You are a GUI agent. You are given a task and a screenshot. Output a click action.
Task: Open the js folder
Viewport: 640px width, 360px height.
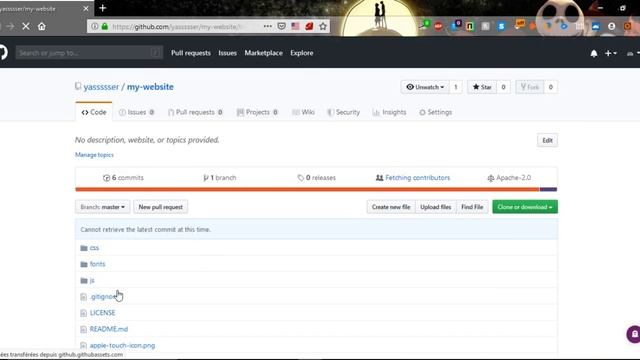[92, 280]
